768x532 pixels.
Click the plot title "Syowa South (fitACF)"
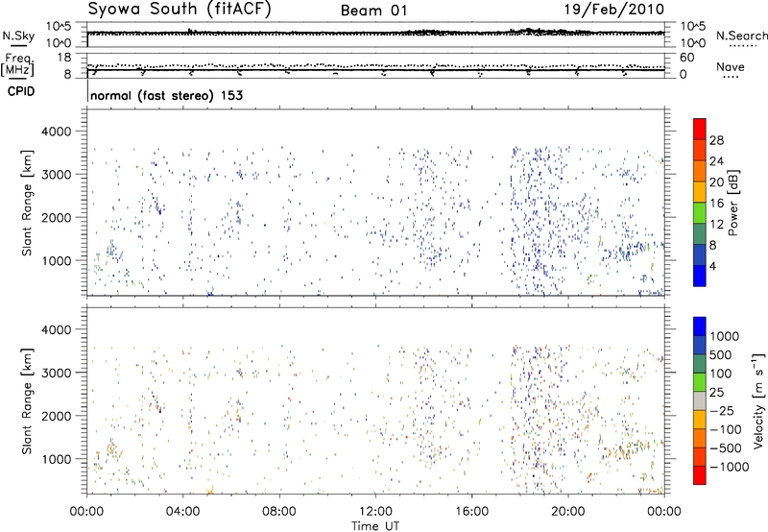pos(179,9)
